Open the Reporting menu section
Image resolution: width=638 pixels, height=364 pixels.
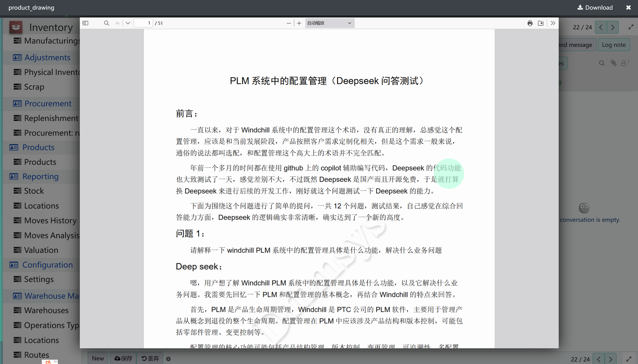click(x=40, y=176)
